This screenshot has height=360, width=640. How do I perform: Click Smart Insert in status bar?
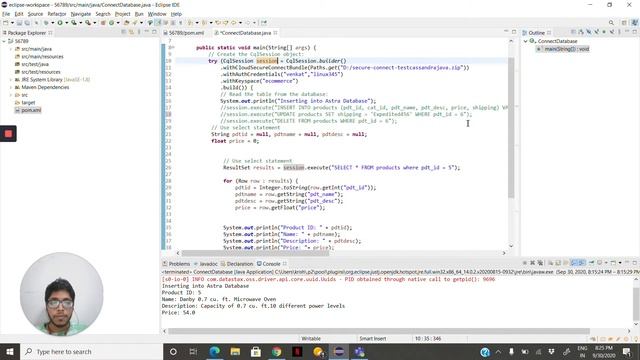[x=373, y=338]
